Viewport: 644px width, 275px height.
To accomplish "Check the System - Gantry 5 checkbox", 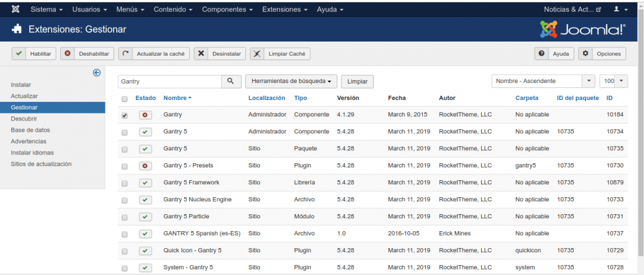I will tap(125, 268).
